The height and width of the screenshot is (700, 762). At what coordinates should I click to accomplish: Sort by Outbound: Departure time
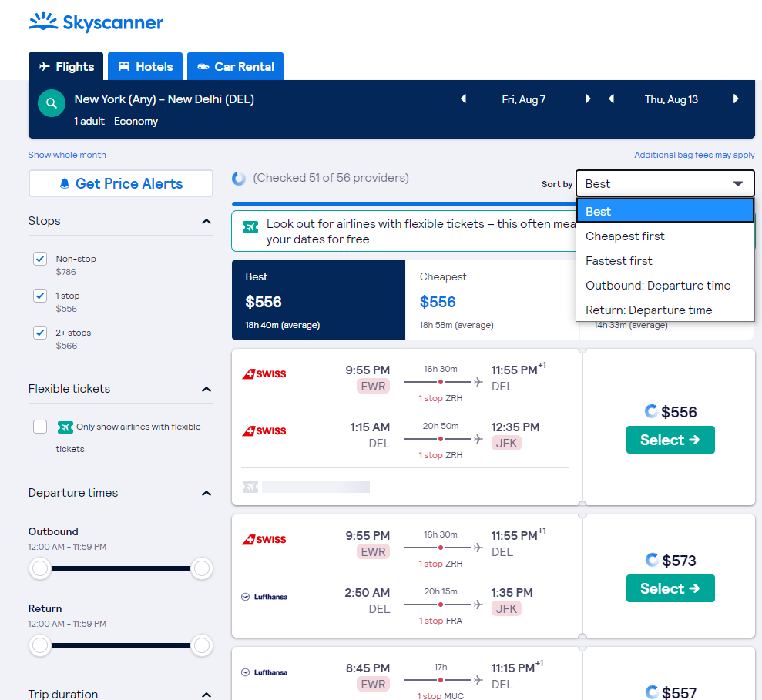[665, 286]
